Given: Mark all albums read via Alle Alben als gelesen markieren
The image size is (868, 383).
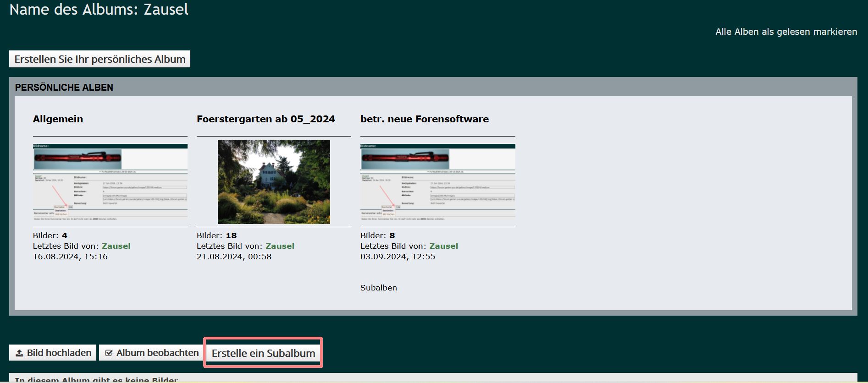Looking at the screenshot, I should [x=786, y=32].
